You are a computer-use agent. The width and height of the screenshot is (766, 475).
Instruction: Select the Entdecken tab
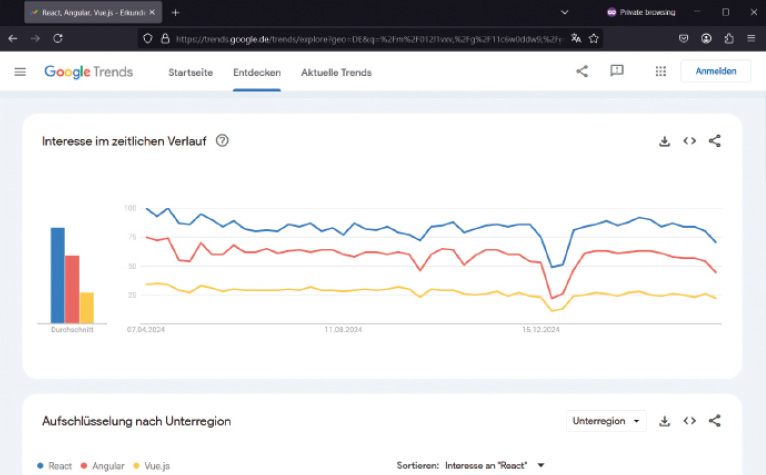click(257, 72)
